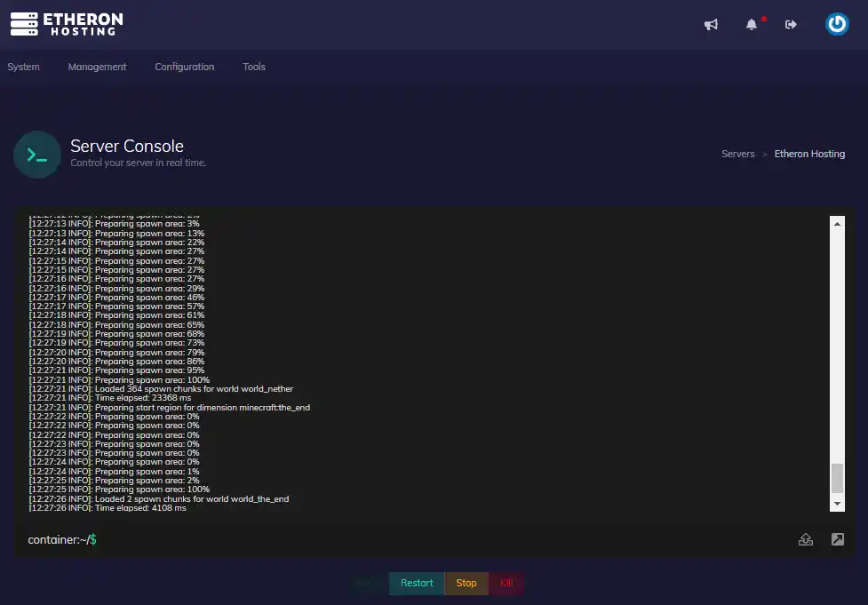Restart the server

click(x=417, y=583)
